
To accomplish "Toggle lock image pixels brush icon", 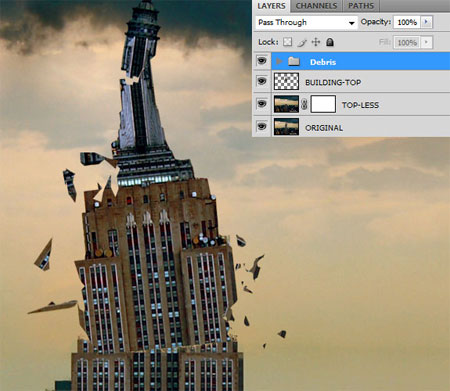I will [x=302, y=42].
